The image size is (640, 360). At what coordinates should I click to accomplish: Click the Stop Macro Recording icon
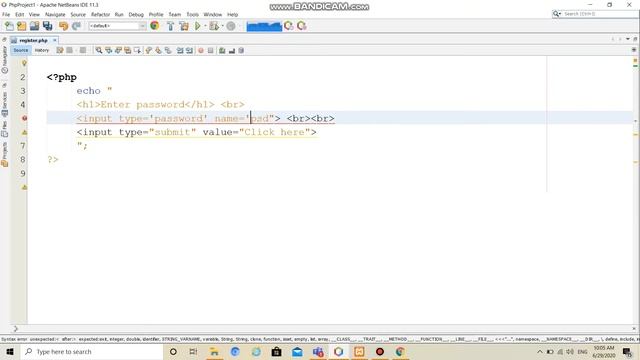click(211, 50)
